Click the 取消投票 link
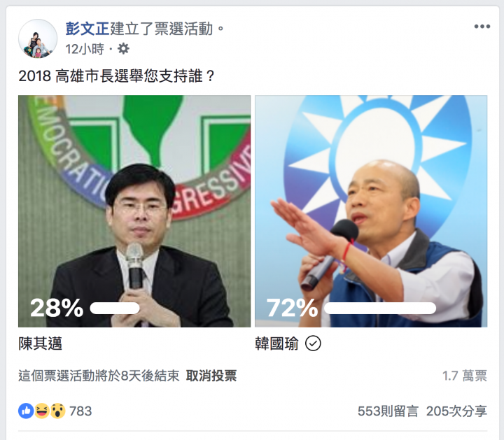The height and width of the screenshot is (440, 504). click(211, 376)
